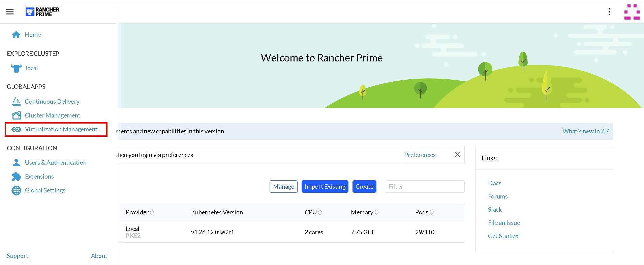The width and height of the screenshot is (644, 265).
Task: Click the Rancher Prime logo
Action: (42, 12)
